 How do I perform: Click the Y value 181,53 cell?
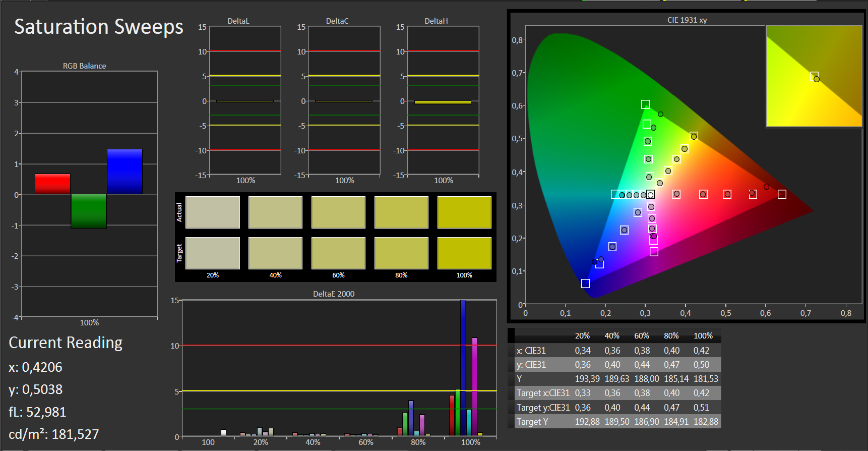coord(706,378)
